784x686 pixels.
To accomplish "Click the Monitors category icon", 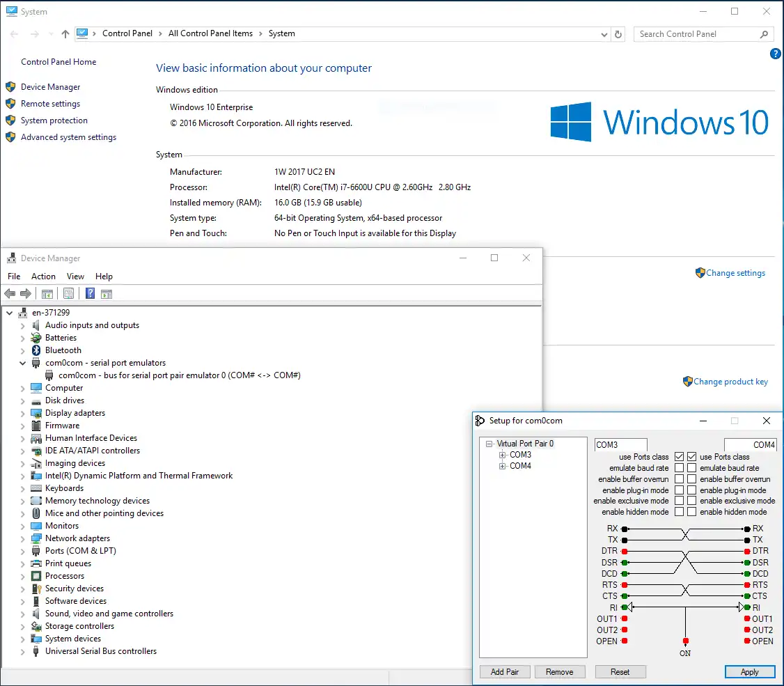I will click(36, 526).
